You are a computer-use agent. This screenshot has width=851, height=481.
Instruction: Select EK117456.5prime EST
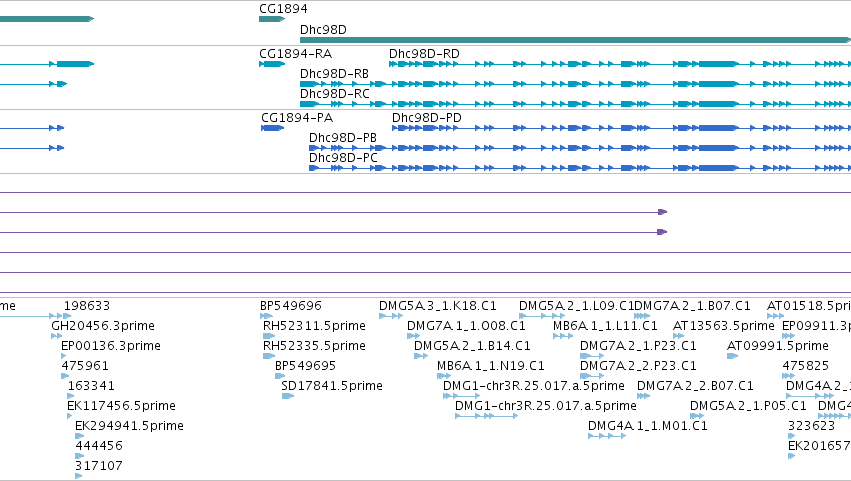tap(69, 416)
